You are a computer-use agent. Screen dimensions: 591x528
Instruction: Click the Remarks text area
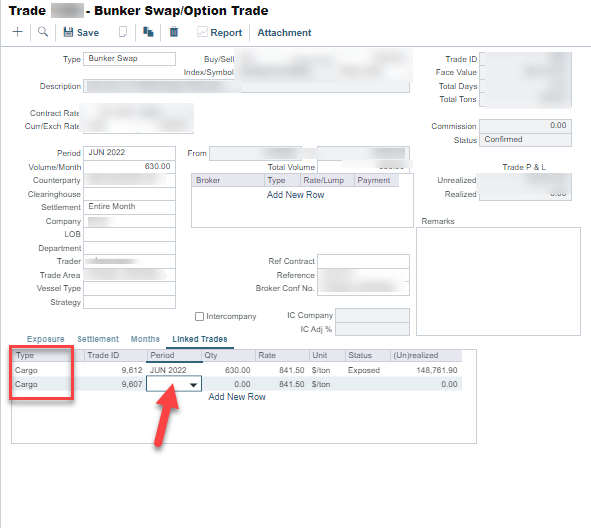[498, 281]
